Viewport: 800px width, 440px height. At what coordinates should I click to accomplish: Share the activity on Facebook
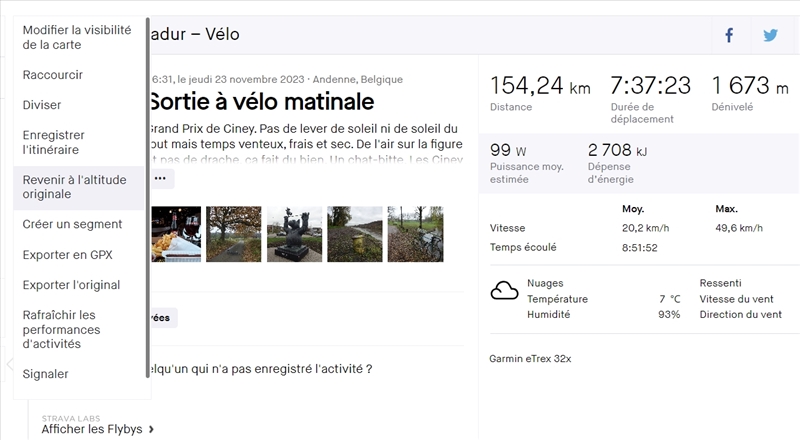pyautogui.click(x=729, y=35)
